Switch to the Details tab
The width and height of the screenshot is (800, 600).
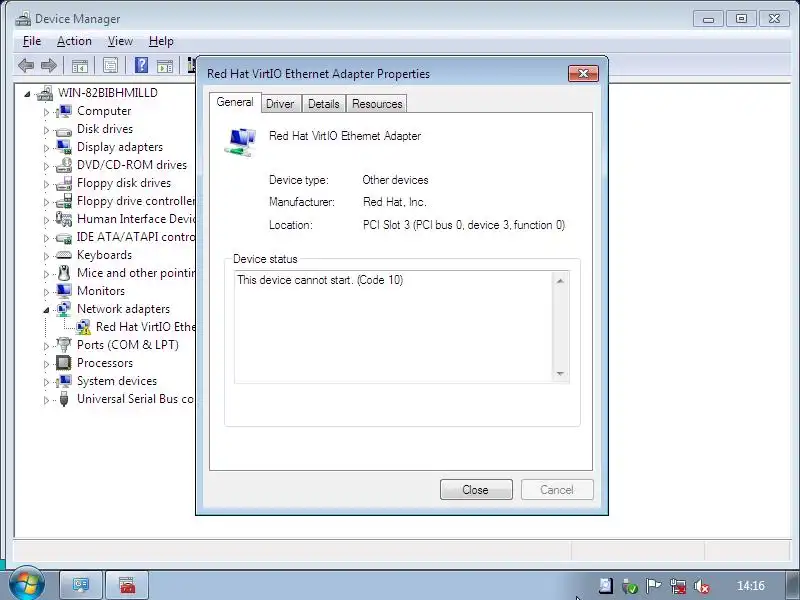[323, 104]
